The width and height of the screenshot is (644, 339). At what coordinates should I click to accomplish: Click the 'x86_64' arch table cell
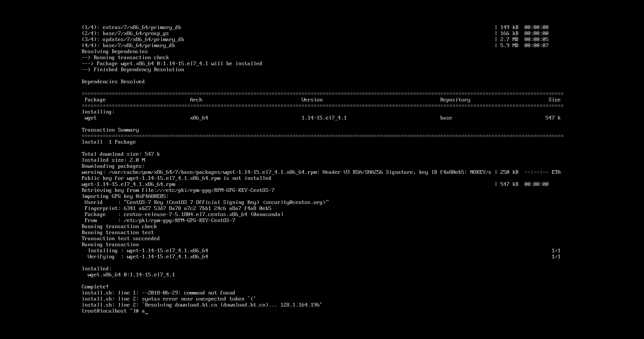pos(199,118)
